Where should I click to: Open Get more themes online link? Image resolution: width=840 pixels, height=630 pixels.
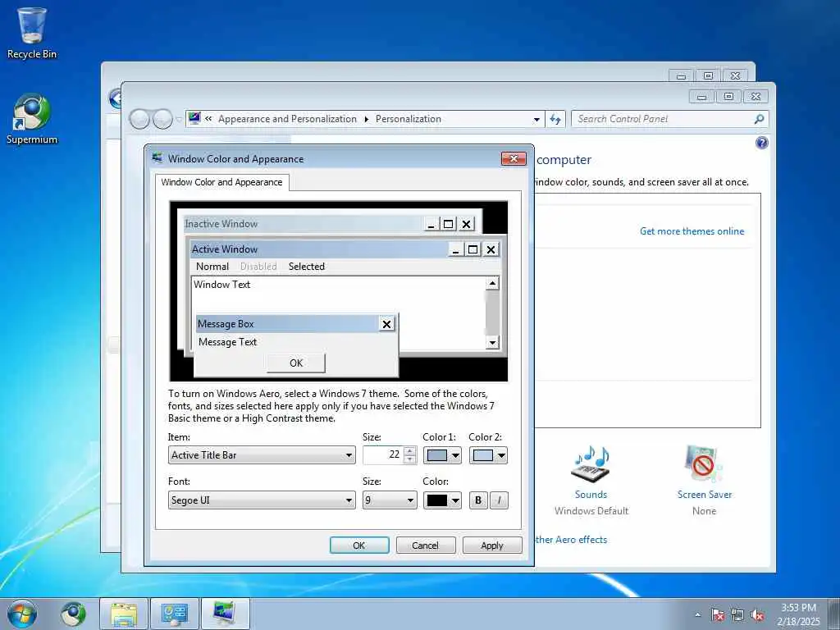[x=692, y=231]
